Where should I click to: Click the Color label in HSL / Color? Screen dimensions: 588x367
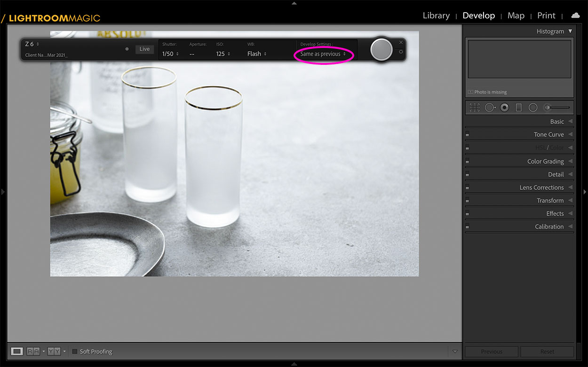point(557,148)
